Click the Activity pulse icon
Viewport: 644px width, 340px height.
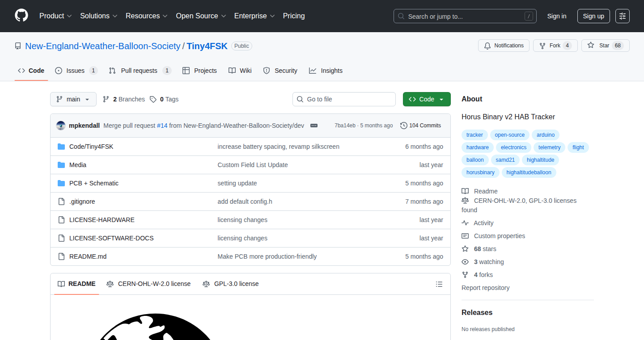click(x=465, y=223)
